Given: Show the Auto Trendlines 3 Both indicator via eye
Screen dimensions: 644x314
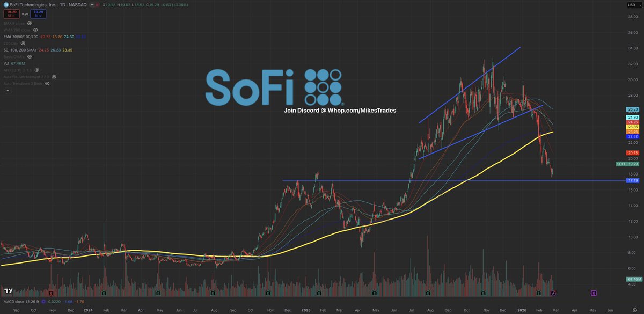Looking at the screenshot, I should point(47,84).
